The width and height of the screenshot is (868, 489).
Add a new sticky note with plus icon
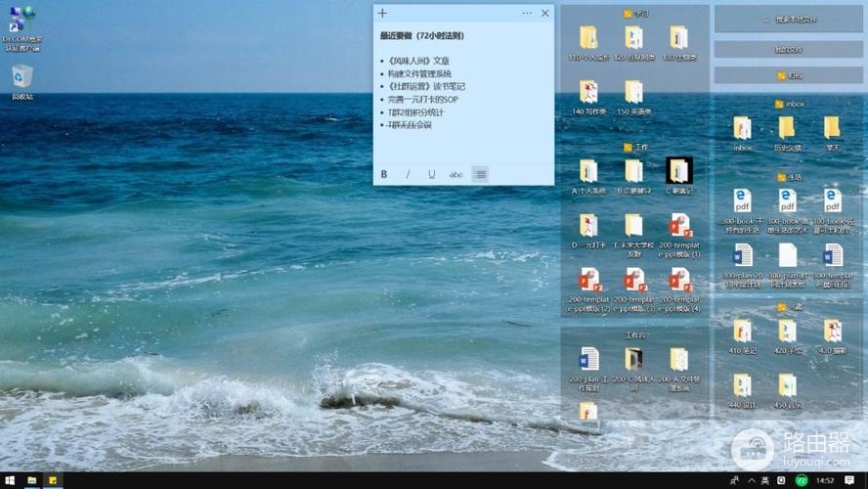pos(382,14)
